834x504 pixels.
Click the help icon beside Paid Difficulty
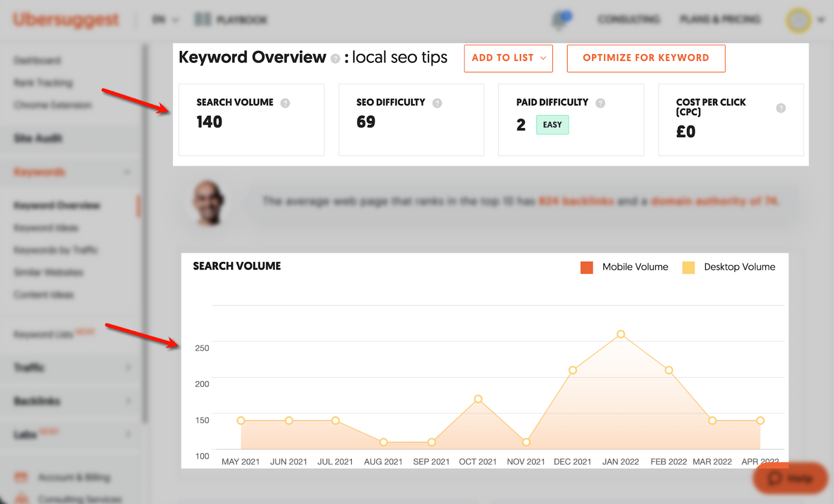600,103
